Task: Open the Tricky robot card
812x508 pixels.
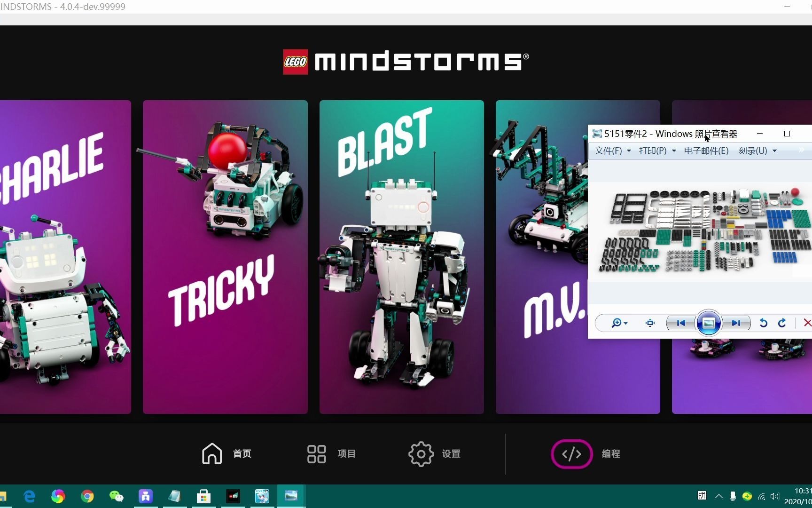Action: [225, 257]
